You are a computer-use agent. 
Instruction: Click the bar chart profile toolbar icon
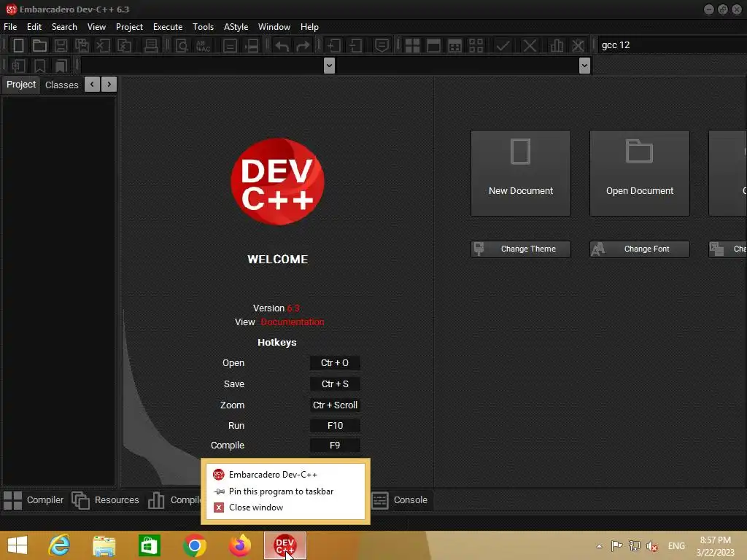click(556, 46)
